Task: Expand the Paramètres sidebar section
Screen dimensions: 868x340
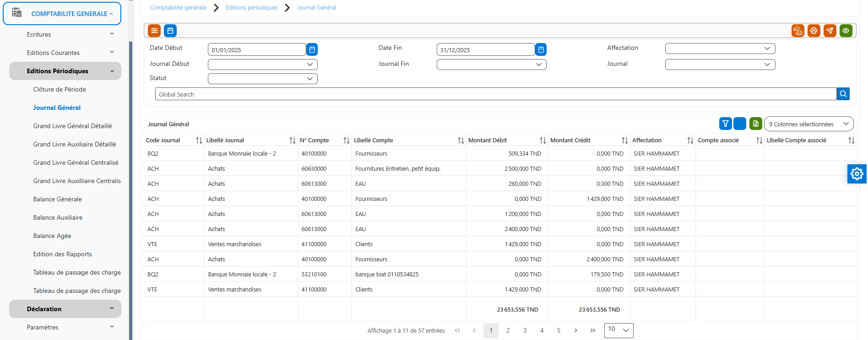Action: coord(65,327)
